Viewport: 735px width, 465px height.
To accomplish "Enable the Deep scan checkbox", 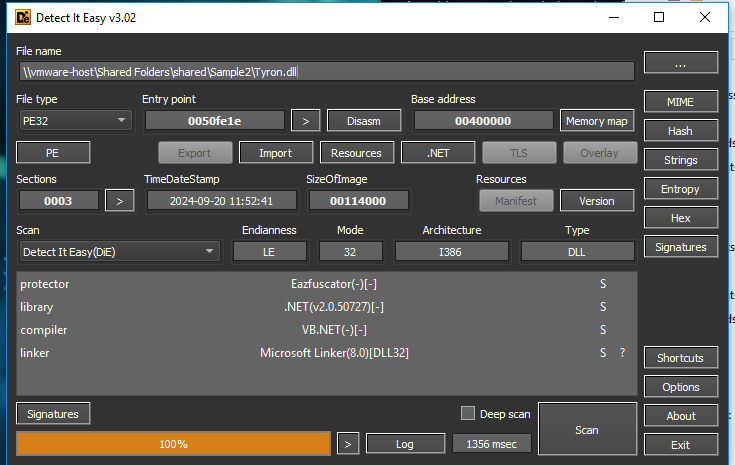I will click(x=468, y=413).
